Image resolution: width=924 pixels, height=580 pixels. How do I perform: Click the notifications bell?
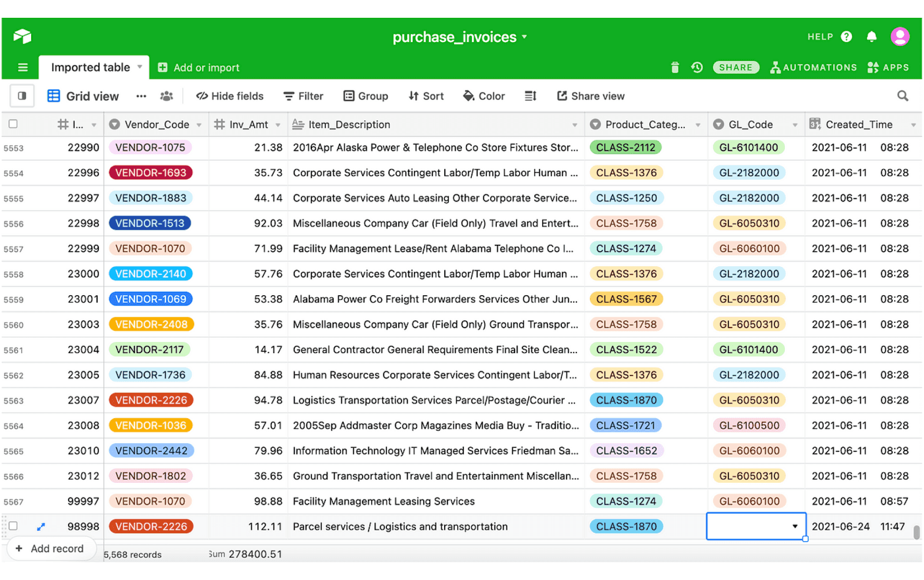click(871, 36)
